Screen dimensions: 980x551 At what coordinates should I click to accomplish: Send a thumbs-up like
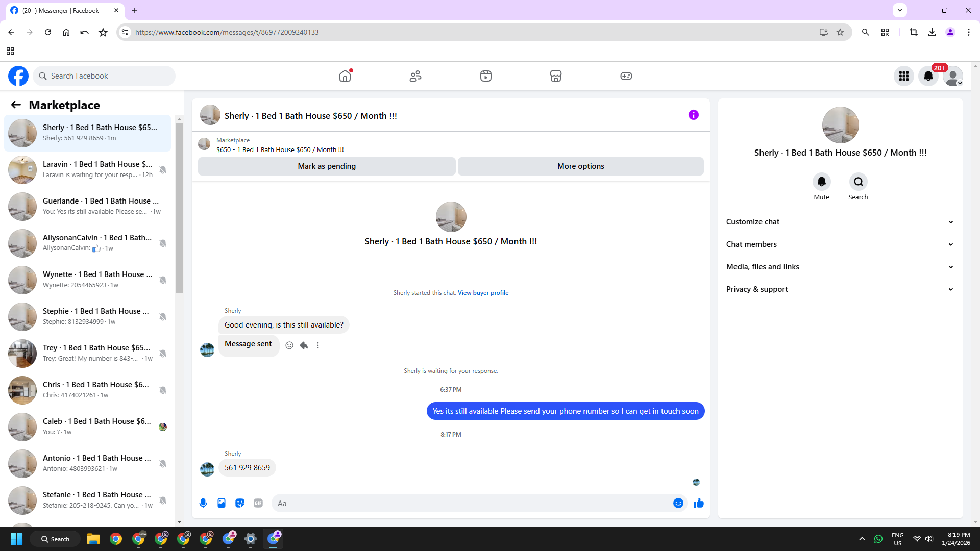pyautogui.click(x=699, y=503)
